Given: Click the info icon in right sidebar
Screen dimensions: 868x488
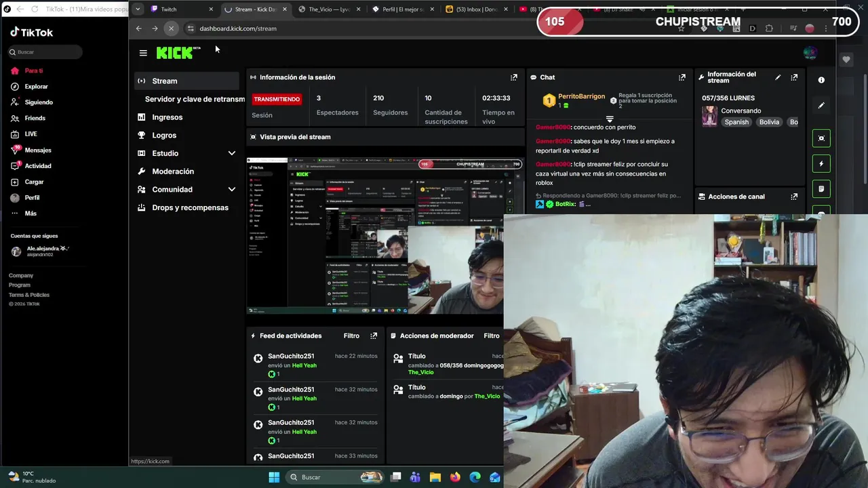Looking at the screenshot, I should (x=821, y=80).
